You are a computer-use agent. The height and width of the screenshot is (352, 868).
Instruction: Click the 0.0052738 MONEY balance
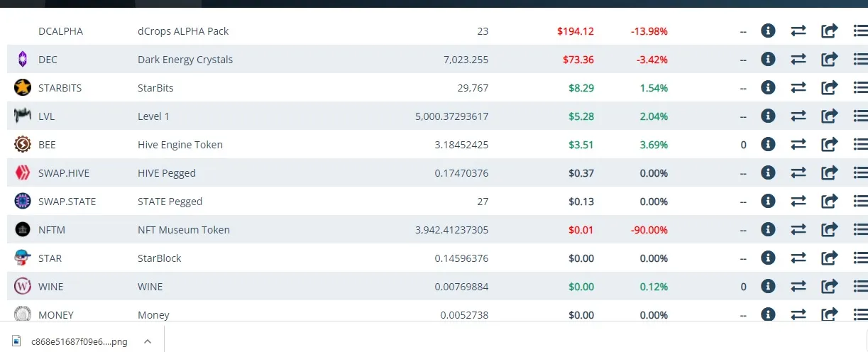[464, 315]
